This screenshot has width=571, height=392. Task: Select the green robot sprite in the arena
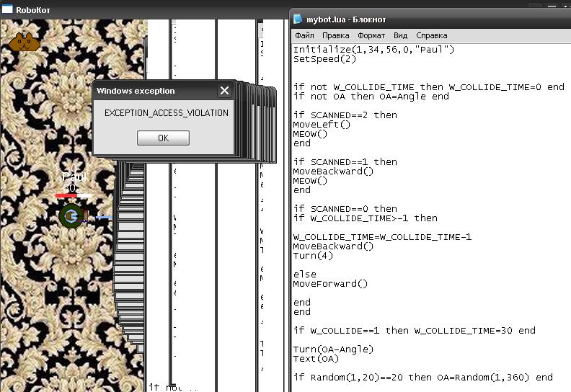tap(71, 215)
